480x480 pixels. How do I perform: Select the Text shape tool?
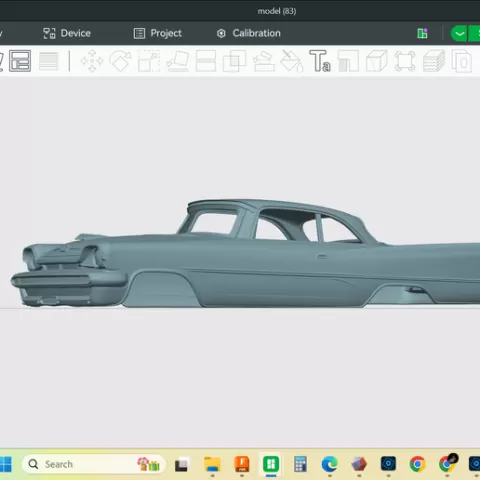[x=320, y=61]
